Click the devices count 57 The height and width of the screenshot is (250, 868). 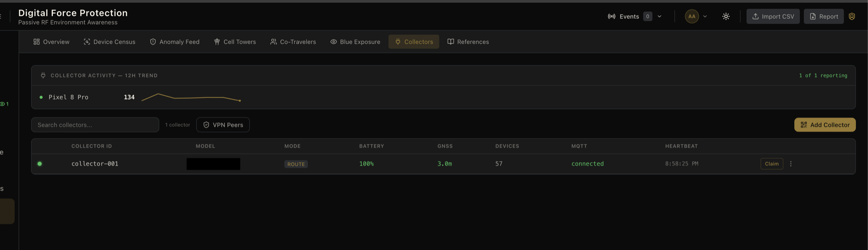click(499, 164)
